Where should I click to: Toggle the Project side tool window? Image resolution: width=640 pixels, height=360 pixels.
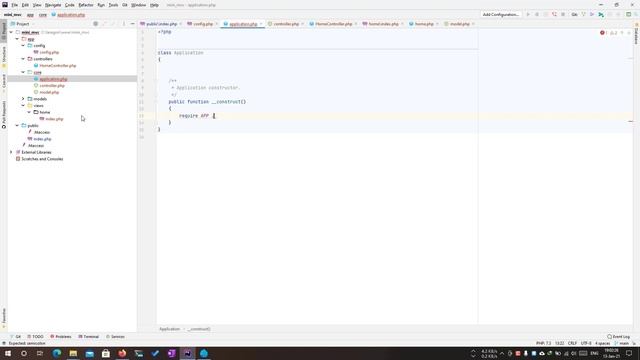4,31
